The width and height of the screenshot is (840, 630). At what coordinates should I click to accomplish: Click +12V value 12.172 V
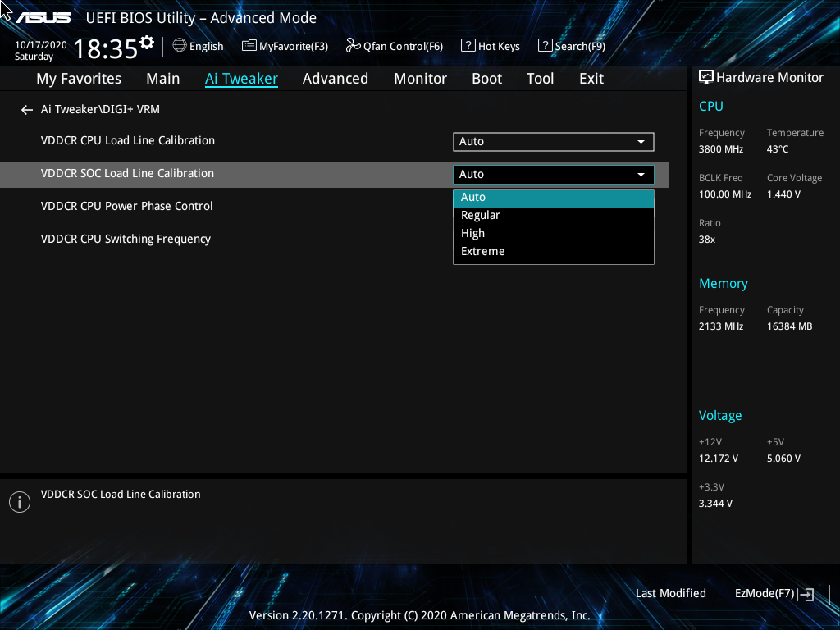719,459
